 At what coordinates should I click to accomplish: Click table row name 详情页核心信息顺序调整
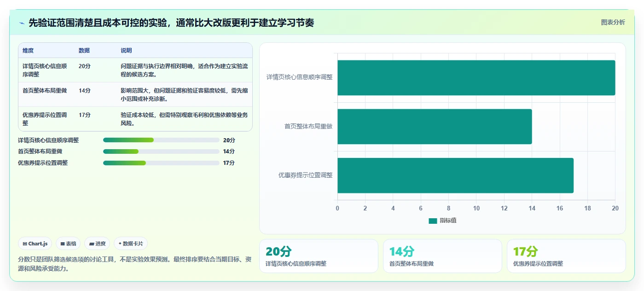[x=45, y=70]
